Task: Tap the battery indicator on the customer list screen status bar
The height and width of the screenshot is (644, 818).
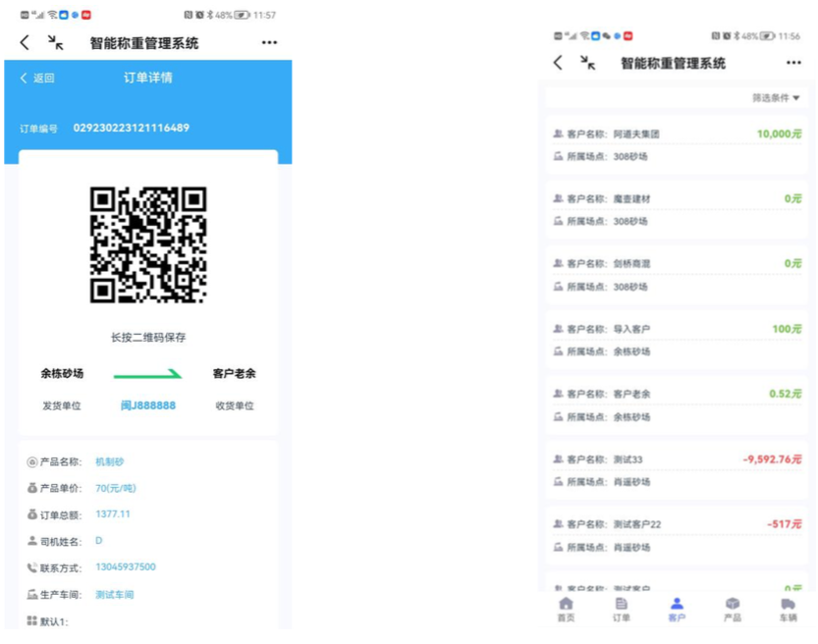Action: 767,36
